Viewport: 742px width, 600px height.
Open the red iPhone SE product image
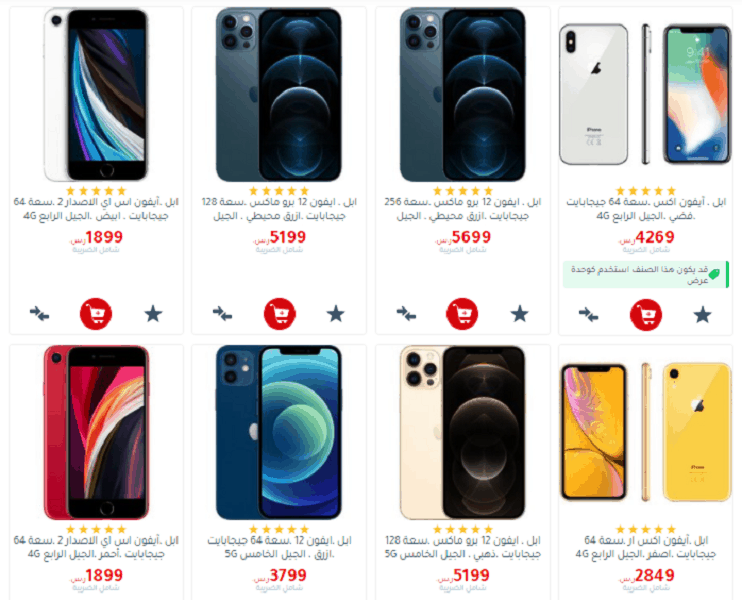96,432
